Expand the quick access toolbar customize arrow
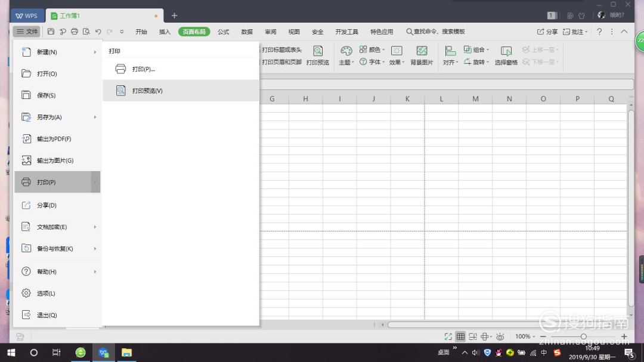This screenshot has width=644, height=362. pos(122,32)
